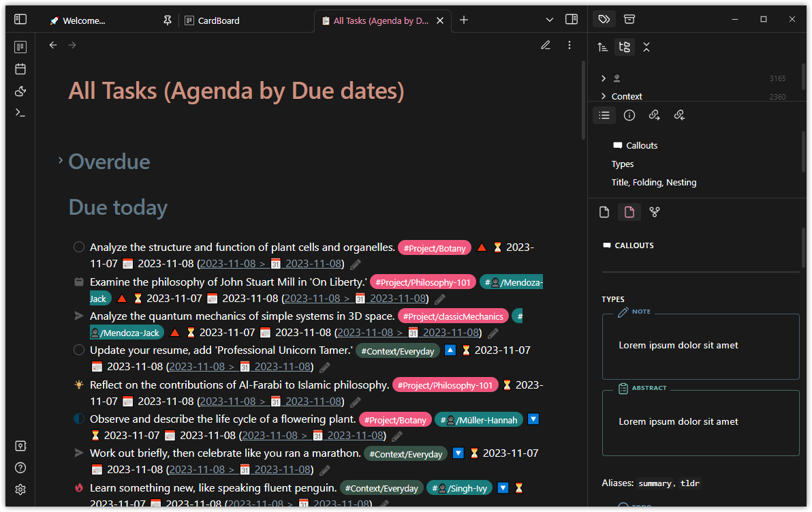Open the tags pane icon

tap(604, 19)
